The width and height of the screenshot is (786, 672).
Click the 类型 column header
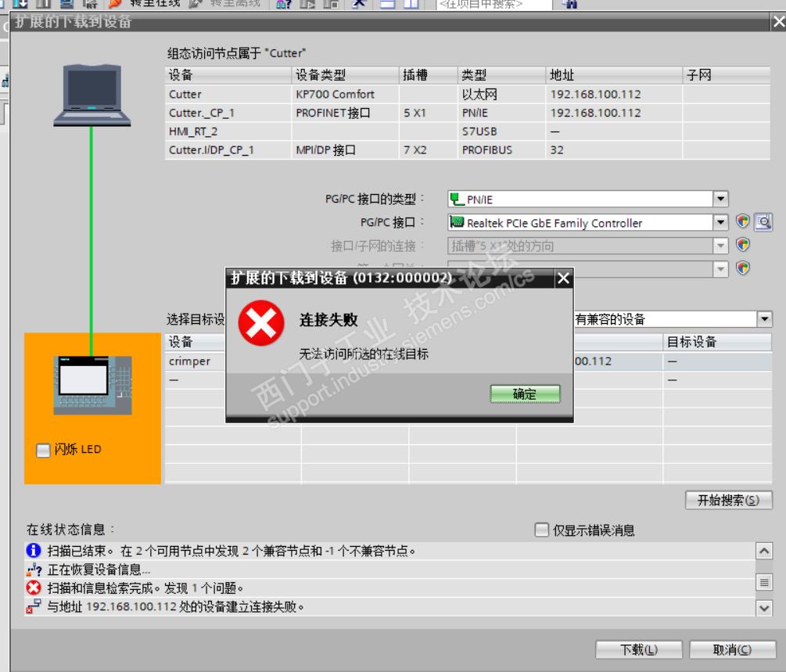(x=501, y=75)
